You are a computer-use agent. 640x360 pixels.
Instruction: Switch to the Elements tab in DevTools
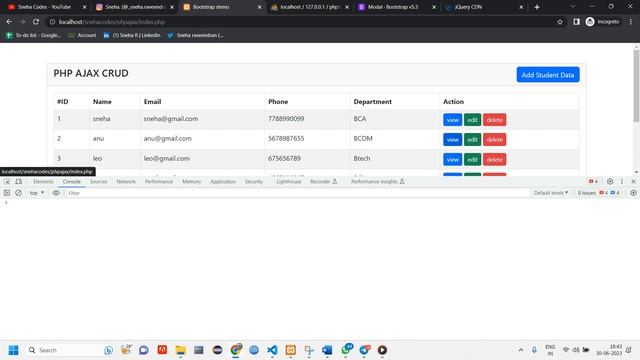tap(43, 182)
